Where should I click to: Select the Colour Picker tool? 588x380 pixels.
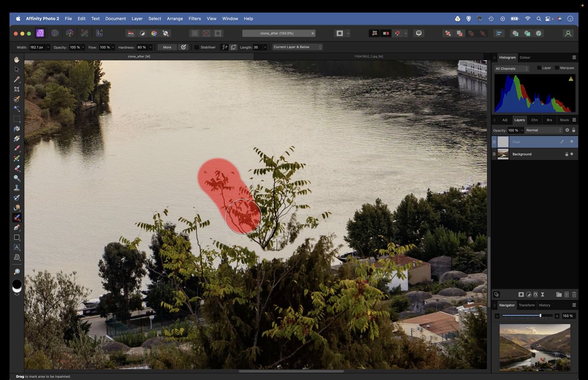click(17, 80)
